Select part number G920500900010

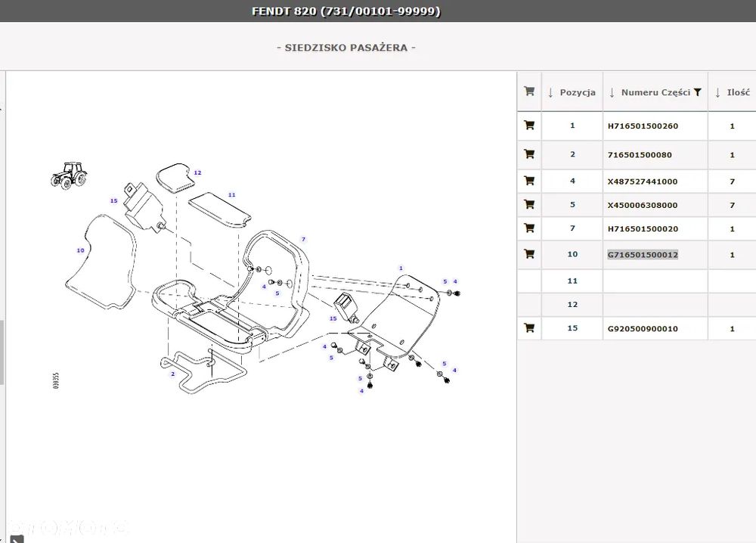[x=643, y=329]
